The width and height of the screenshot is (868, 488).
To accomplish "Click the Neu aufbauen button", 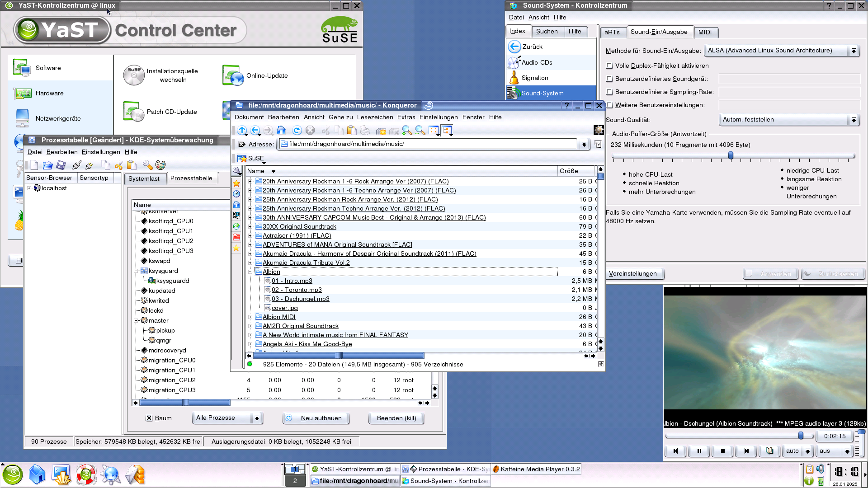I will [316, 418].
